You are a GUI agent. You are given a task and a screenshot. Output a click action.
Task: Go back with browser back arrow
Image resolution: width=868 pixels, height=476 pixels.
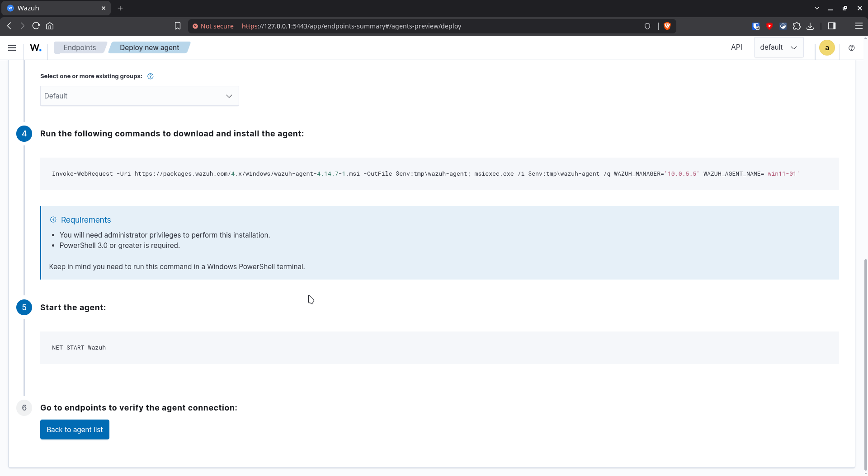[9, 26]
